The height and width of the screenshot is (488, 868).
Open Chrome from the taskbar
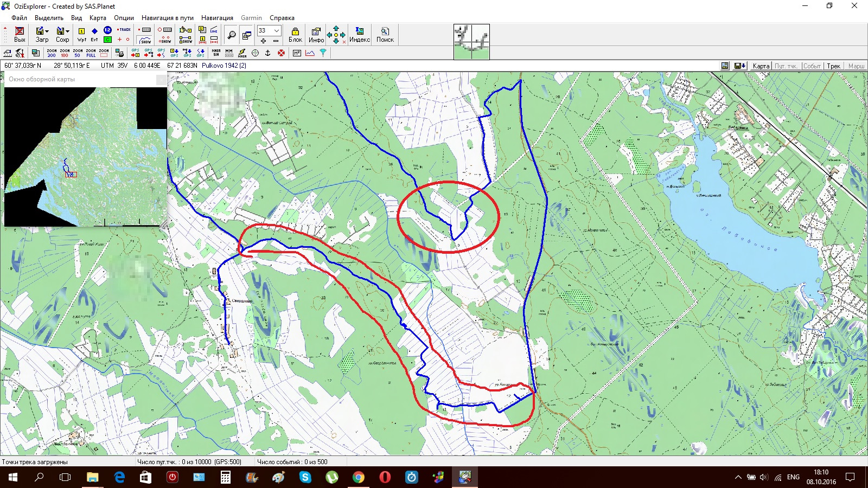[x=358, y=477]
